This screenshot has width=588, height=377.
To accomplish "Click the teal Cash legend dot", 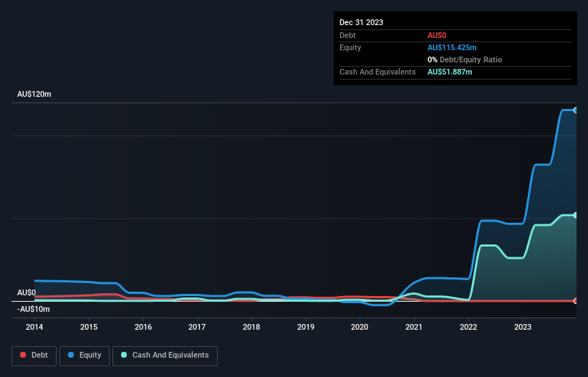I will (124, 355).
